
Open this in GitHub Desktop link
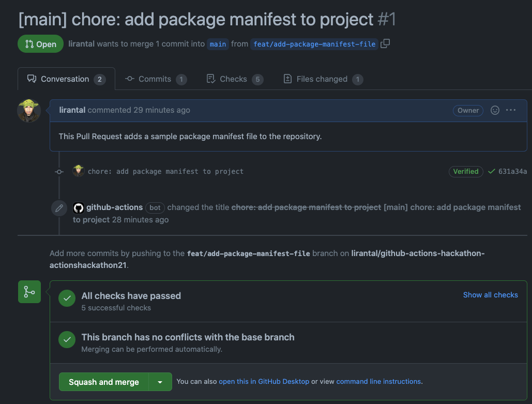point(264,381)
